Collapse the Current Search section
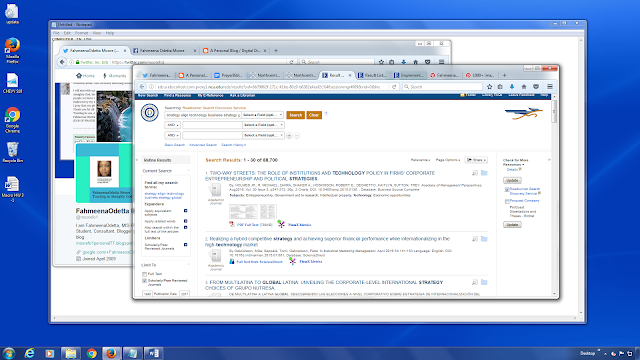 tap(188, 171)
